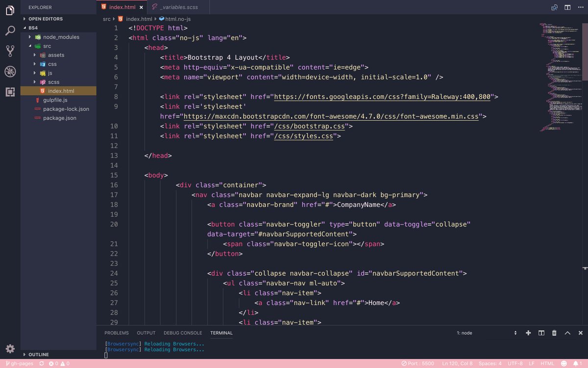
Task: Split the editor with the split icon
Action: coord(567,7)
